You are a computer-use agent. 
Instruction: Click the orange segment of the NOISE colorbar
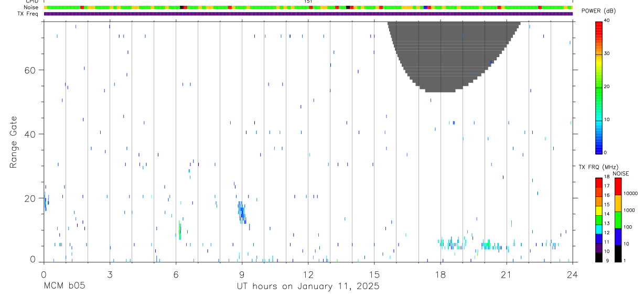pos(618,203)
